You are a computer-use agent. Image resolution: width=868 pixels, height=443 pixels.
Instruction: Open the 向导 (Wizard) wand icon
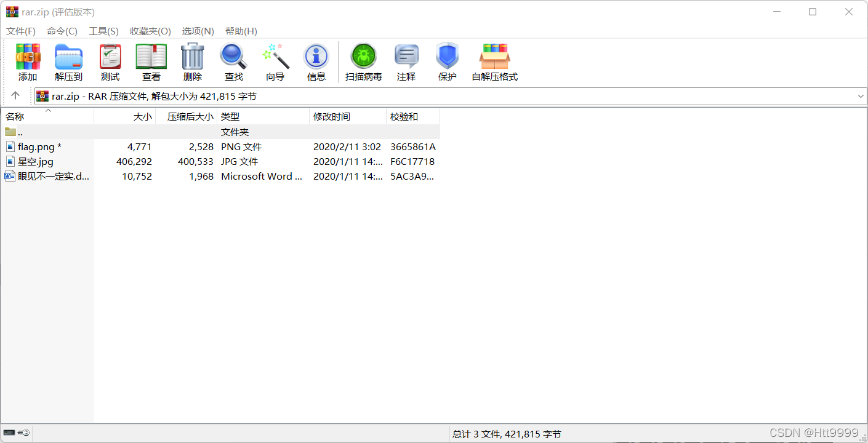(275, 56)
